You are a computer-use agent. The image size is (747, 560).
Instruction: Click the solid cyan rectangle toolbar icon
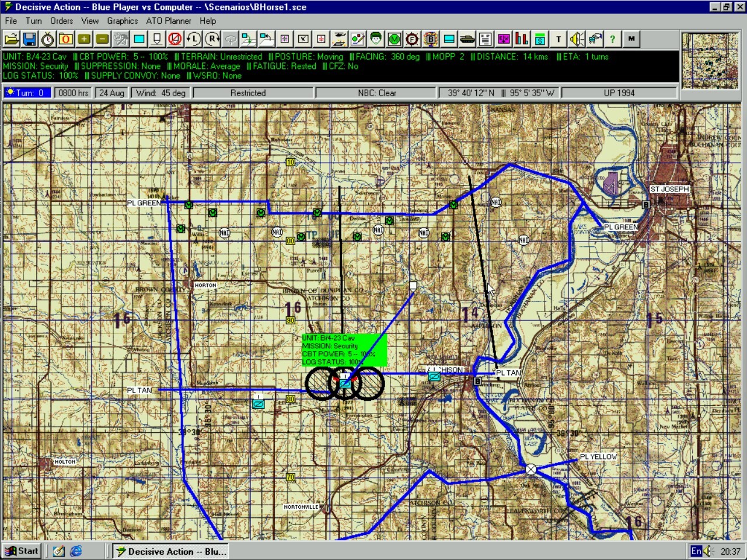click(139, 39)
